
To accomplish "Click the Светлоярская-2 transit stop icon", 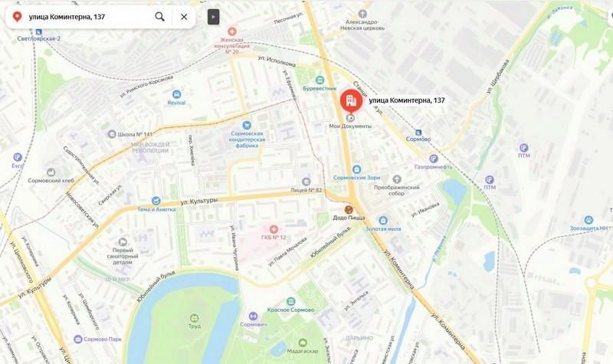I will pos(39,31).
